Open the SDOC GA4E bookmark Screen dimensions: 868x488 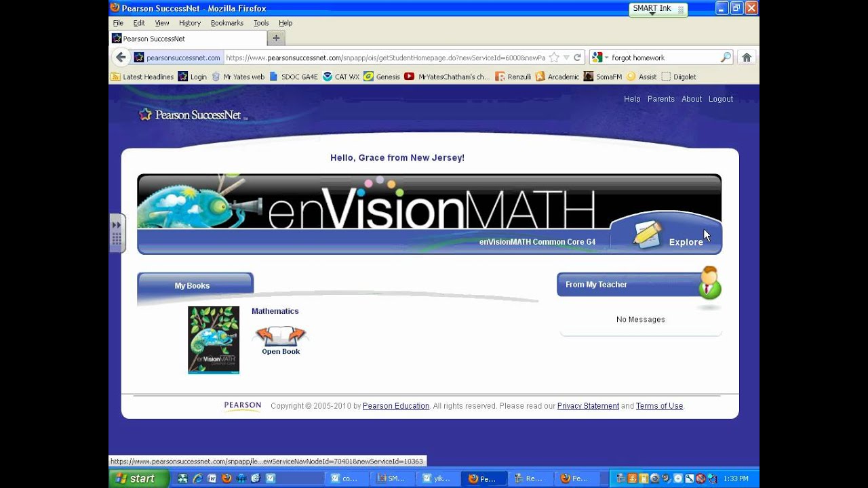pyautogui.click(x=294, y=77)
